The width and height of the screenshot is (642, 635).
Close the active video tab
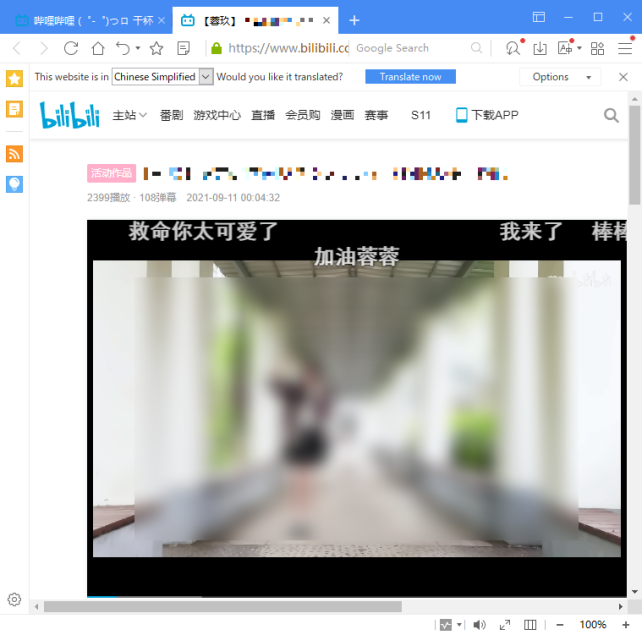pyautogui.click(x=326, y=20)
